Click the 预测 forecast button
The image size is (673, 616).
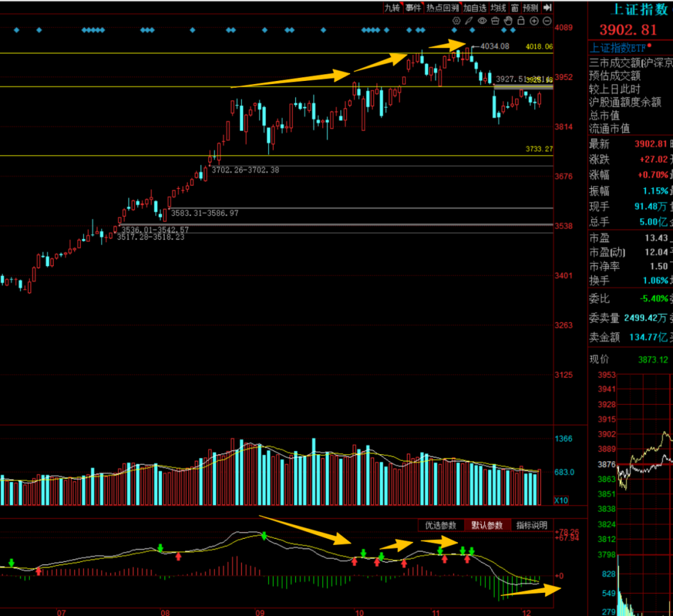530,7
